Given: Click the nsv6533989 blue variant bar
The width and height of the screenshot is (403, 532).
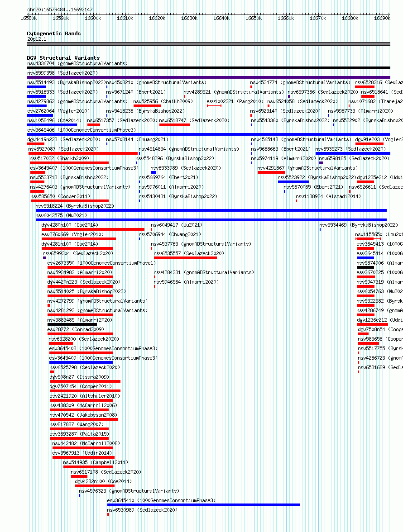Looking at the screenshot, I should 153,172.
